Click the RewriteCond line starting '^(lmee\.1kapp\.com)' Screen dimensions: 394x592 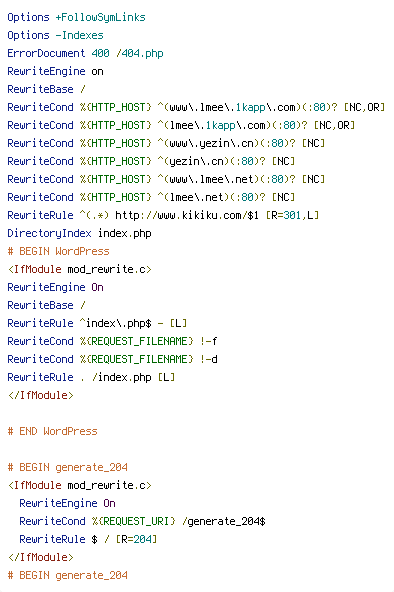click(x=181, y=125)
